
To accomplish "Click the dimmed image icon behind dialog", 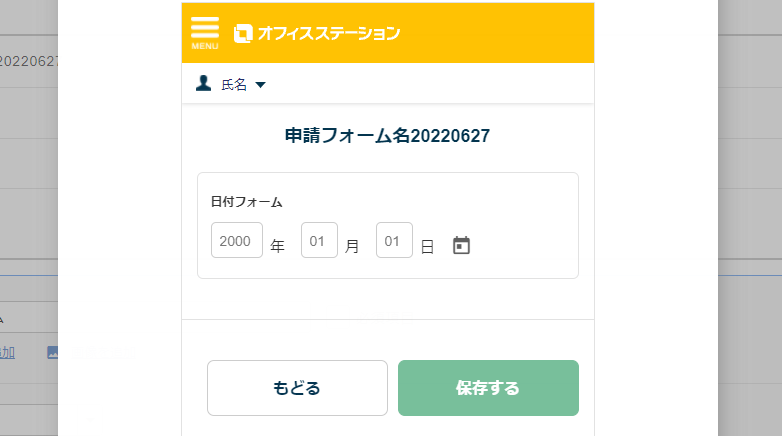I will click(52, 352).
